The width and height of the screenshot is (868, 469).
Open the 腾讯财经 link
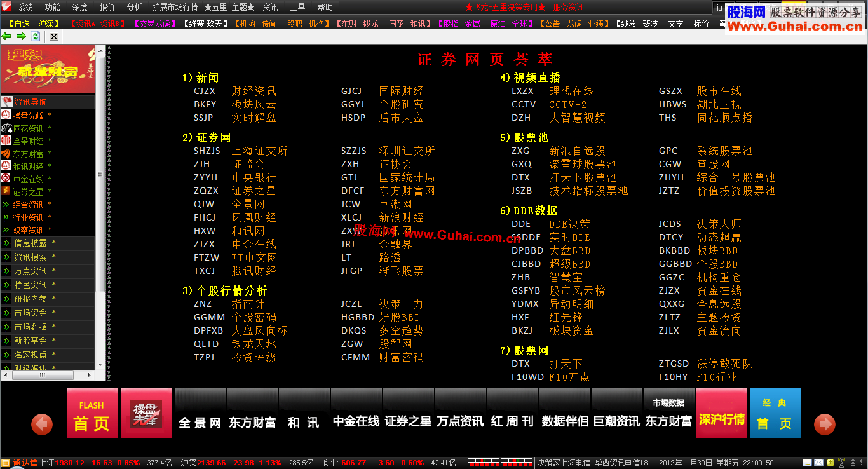coord(254,271)
